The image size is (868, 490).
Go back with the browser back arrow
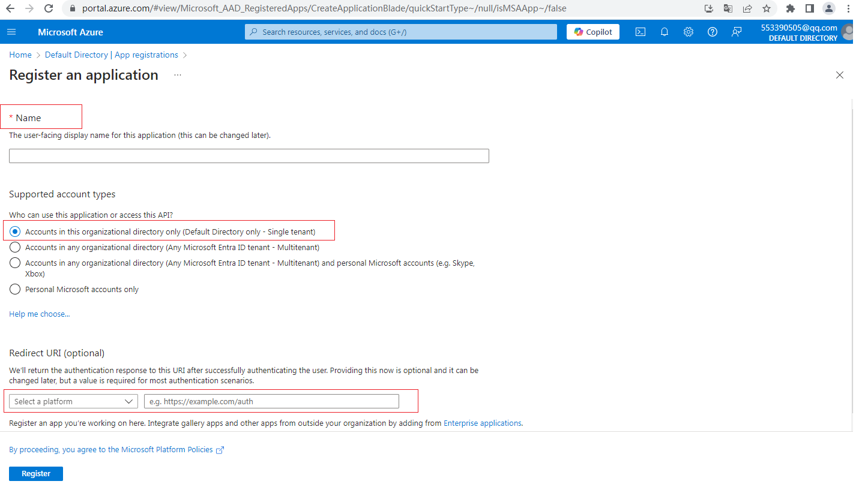(10, 8)
